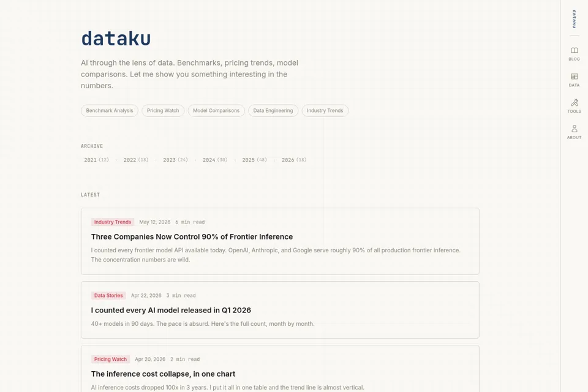Open the 2025 archive with 48 posts
The image size is (588, 392).
[254, 160]
